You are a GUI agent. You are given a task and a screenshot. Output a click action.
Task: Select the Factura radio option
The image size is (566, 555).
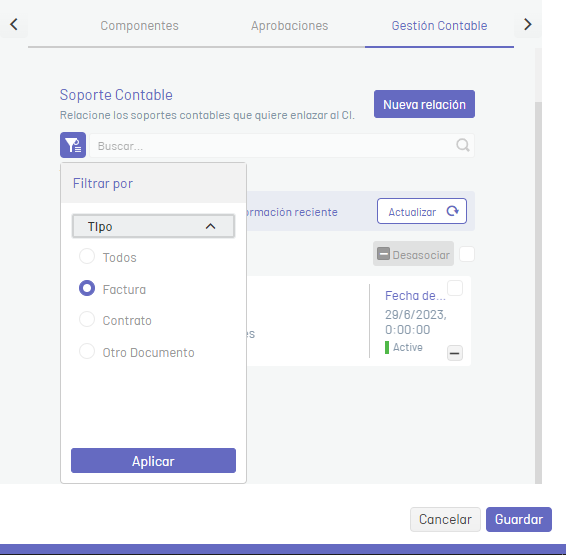[x=87, y=288]
